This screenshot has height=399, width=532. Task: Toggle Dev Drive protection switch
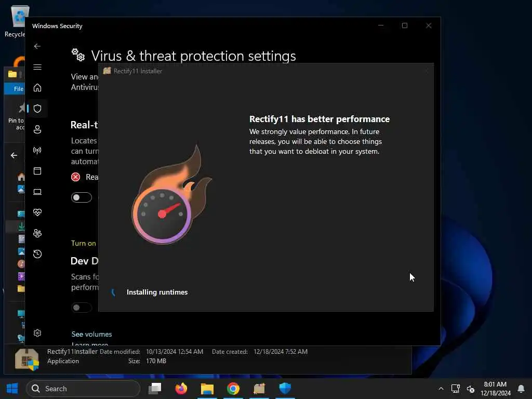tap(82, 308)
